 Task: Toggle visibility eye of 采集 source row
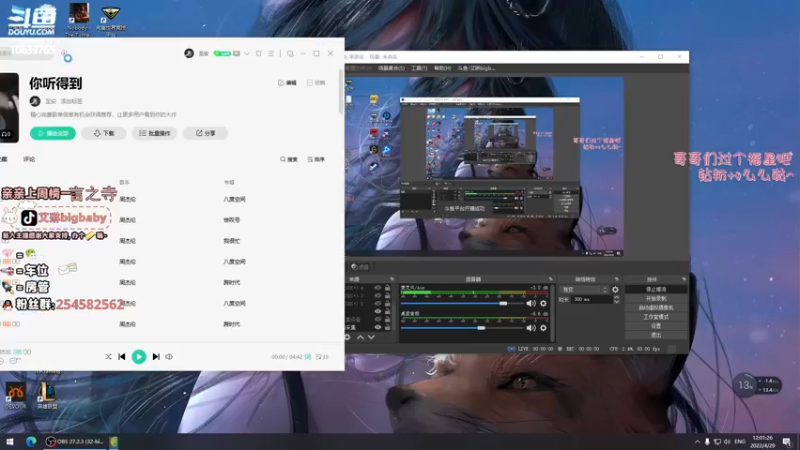[378, 327]
